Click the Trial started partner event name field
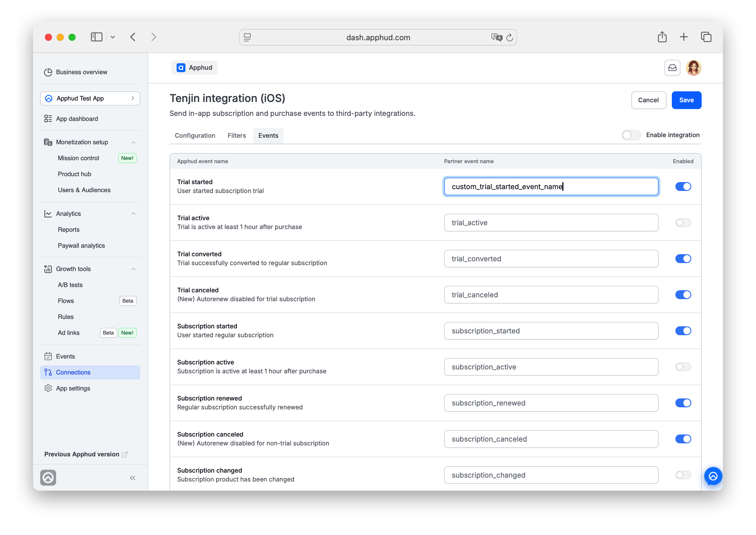The image size is (756, 535). click(551, 187)
